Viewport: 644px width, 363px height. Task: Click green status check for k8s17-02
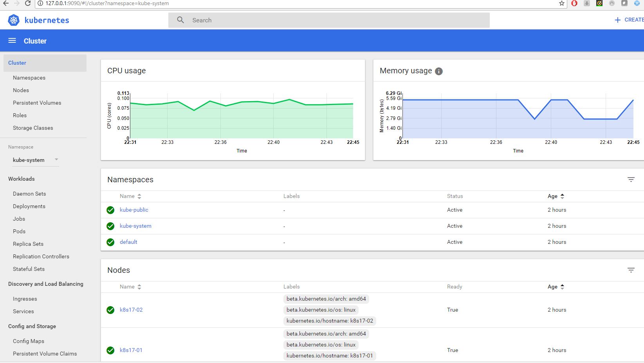coord(110,310)
